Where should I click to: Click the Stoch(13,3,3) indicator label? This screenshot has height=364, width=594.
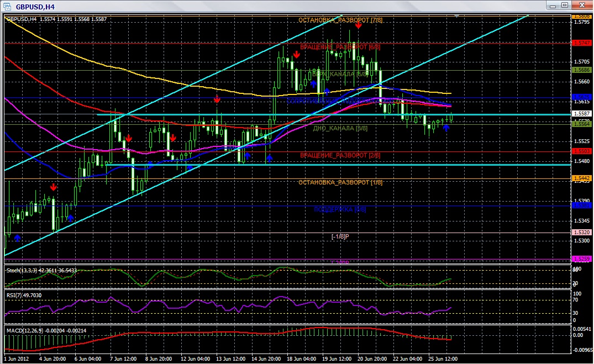point(41,271)
